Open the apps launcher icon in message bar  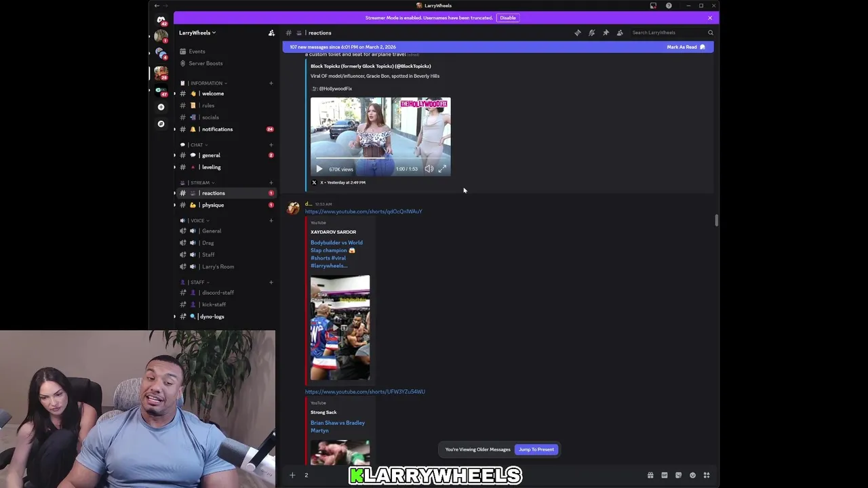pos(707,475)
